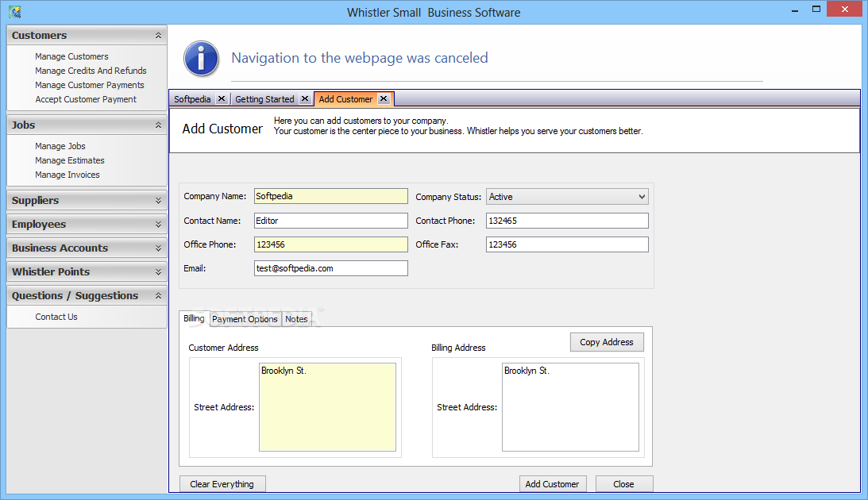Minimize the Whistler window

coord(795,10)
